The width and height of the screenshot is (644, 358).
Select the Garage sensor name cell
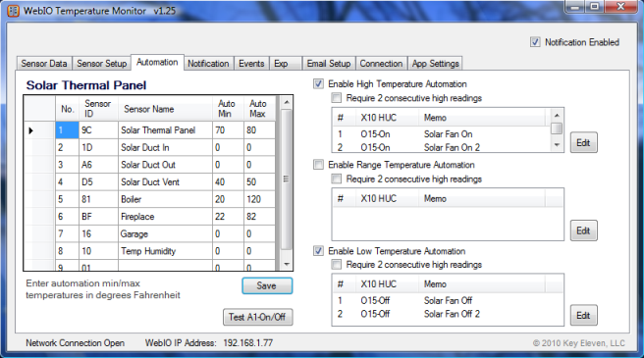coord(165,233)
